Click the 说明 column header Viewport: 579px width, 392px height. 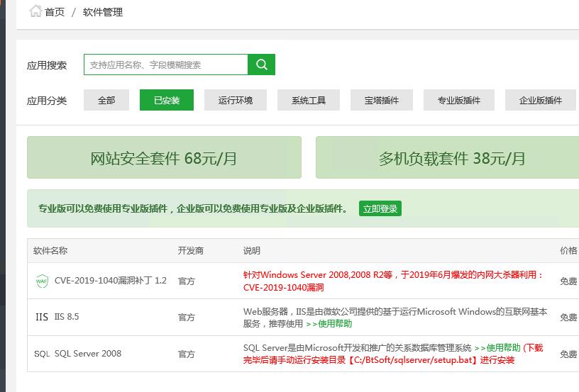coord(251,251)
